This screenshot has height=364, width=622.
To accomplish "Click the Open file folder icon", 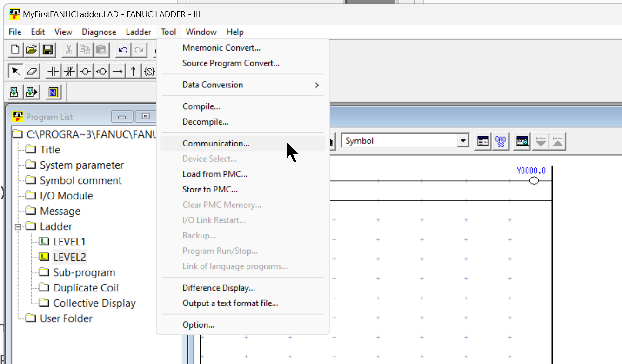I will (31, 50).
